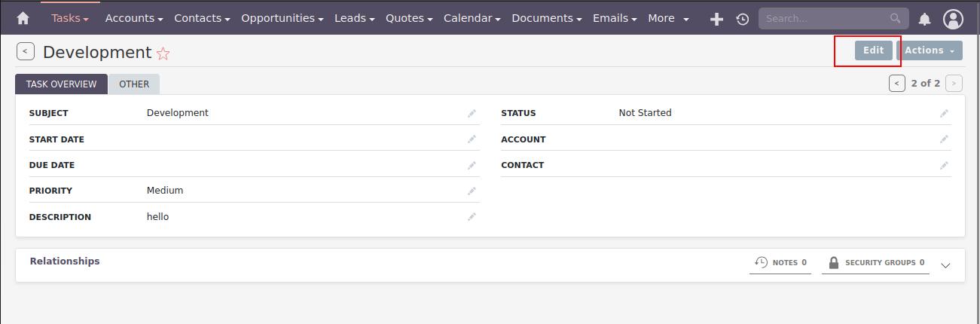Edit the Due Date field pencil icon
Viewport: 980px width, 324px height.
click(472, 165)
